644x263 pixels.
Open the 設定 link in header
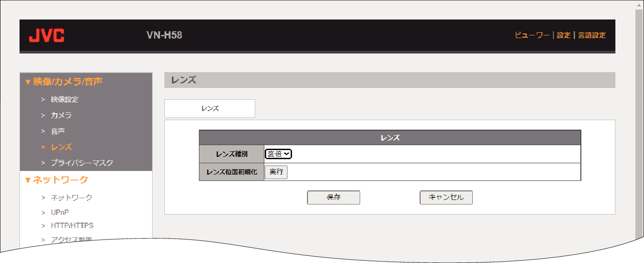click(x=564, y=35)
